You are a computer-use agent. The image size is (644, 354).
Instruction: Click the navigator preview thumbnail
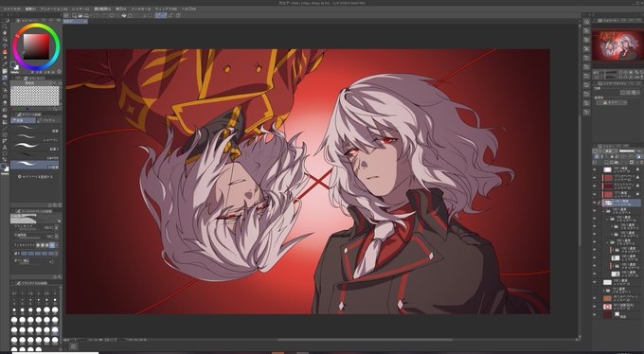pyautogui.click(x=617, y=45)
